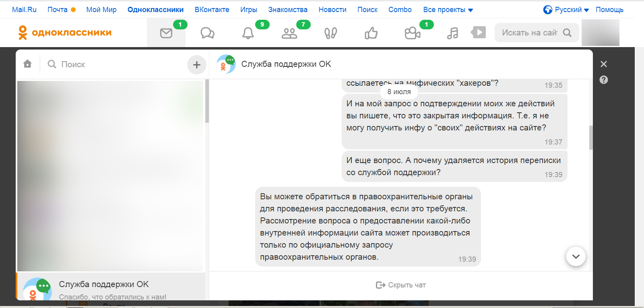Open the ВКонтакте link

[212, 10]
